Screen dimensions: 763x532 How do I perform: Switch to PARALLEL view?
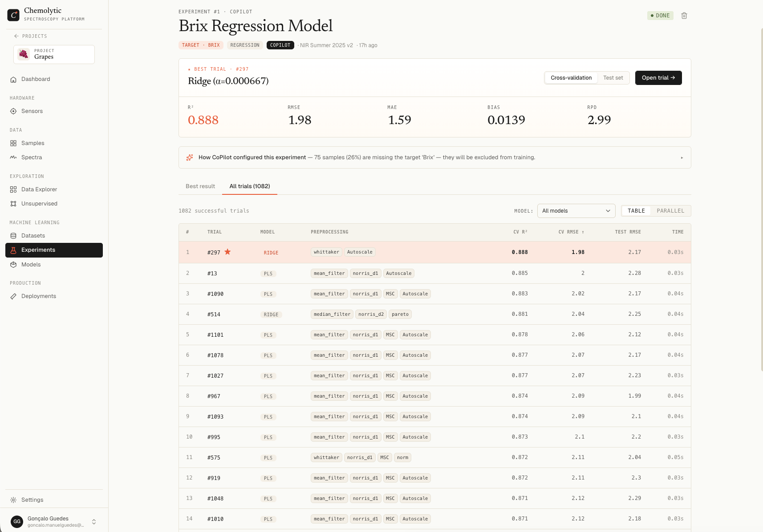coord(670,211)
